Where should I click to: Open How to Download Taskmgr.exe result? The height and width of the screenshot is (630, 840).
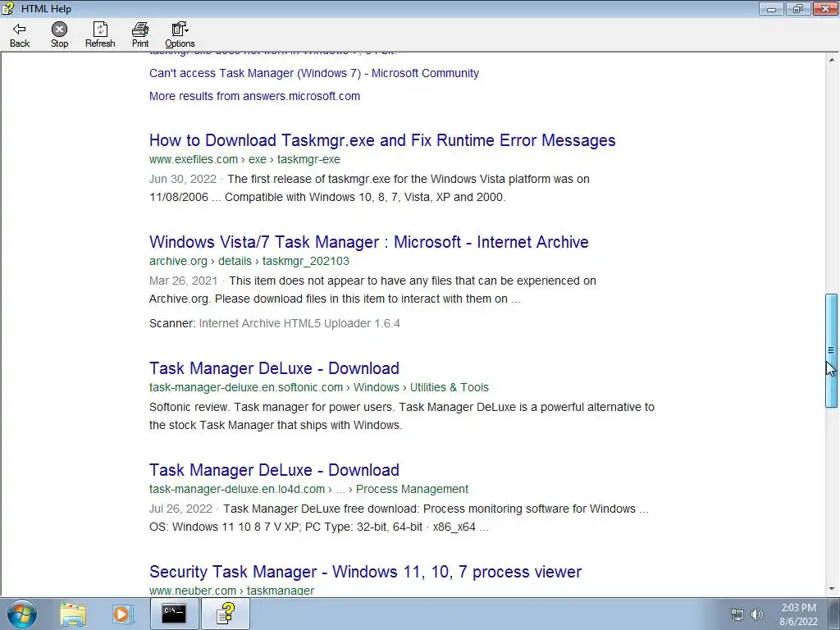tap(382, 140)
